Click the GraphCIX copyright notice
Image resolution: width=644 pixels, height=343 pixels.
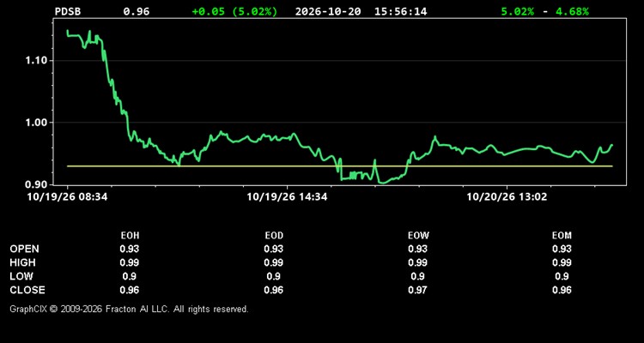point(129,309)
